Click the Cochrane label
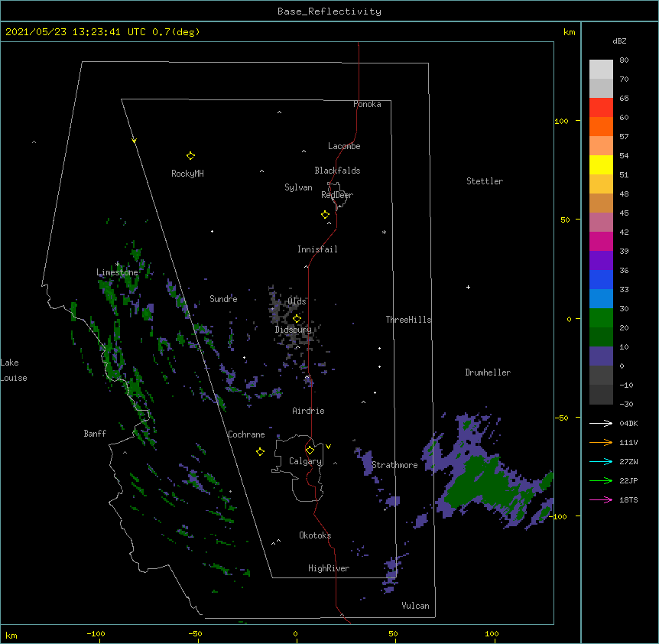The height and width of the screenshot is (644, 659). (x=246, y=434)
